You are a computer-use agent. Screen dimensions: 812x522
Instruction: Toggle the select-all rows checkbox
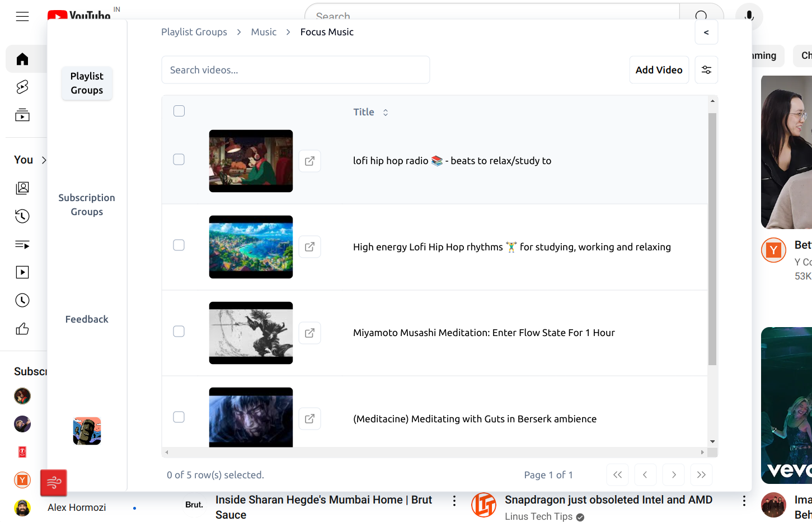pyautogui.click(x=179, y=111)
